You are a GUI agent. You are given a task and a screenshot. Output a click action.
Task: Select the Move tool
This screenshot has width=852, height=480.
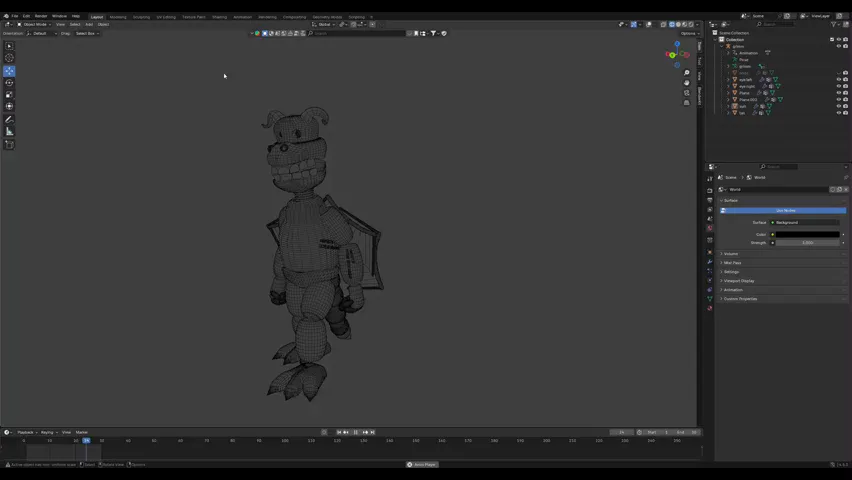(x=9, y=71)
